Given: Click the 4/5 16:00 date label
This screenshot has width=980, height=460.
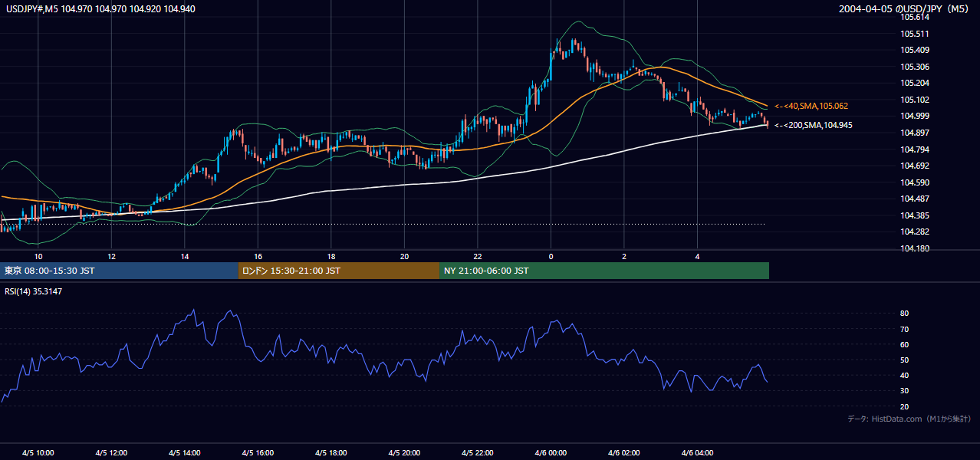Looking at the screenshot, I should [258, 453].
